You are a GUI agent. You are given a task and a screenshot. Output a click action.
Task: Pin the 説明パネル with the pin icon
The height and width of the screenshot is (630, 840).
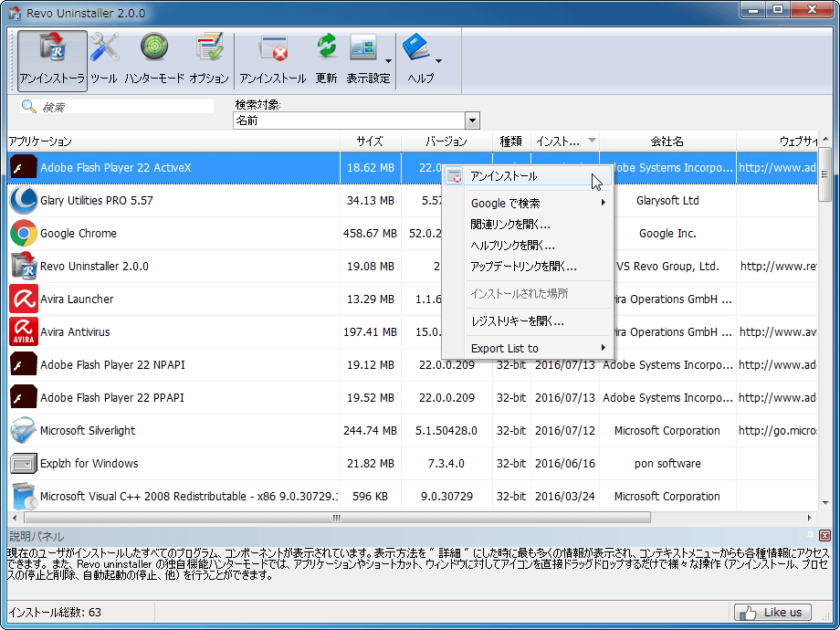(x=811, y=535)
